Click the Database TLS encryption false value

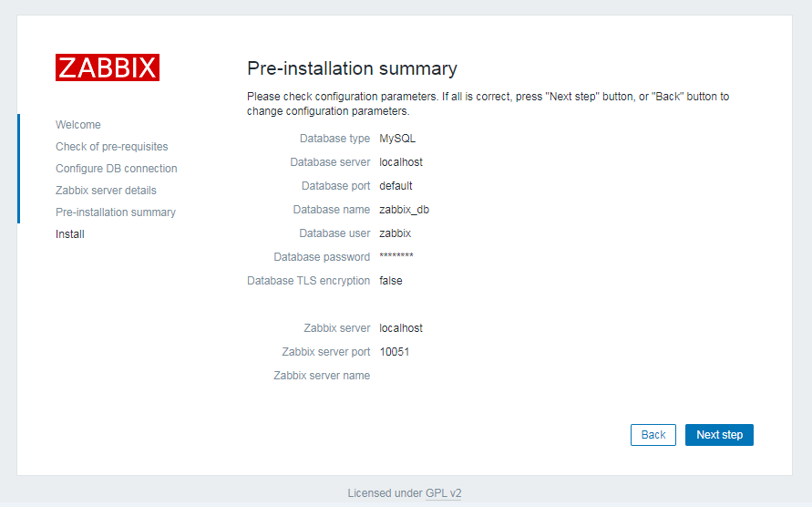click(391, 281)
